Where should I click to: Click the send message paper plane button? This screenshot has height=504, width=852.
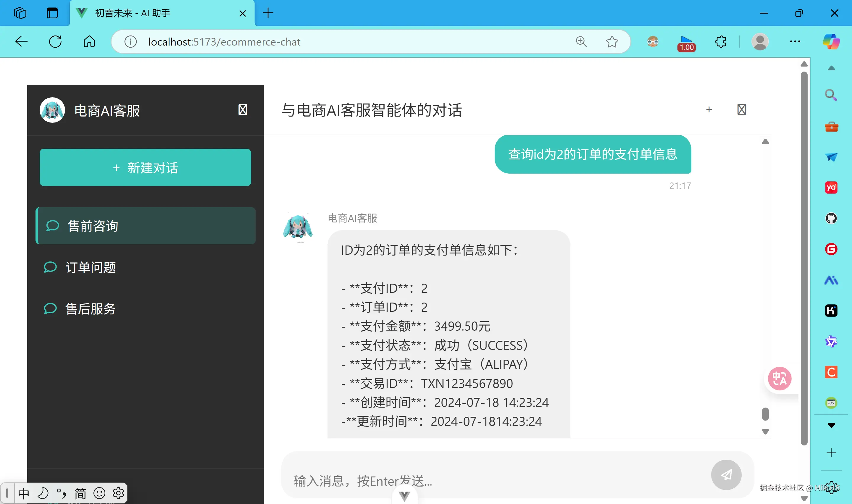pyautogui.click(x=726, y=475)
